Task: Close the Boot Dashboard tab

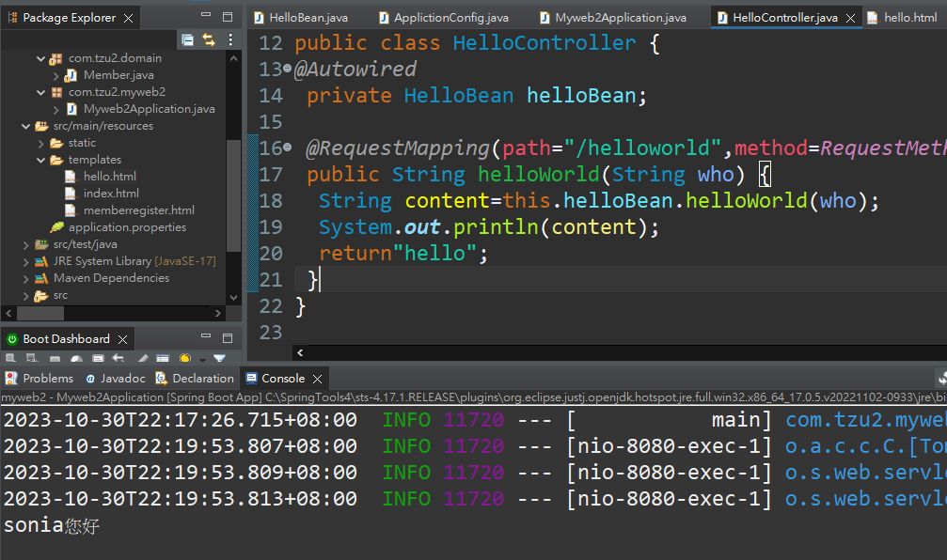Action: pyautogui.click(x=122, y=340)
